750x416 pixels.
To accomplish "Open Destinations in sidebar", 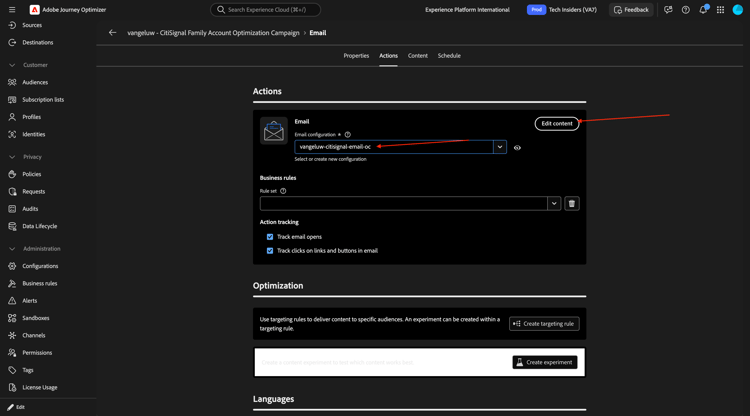I will [x=37, y=43].
